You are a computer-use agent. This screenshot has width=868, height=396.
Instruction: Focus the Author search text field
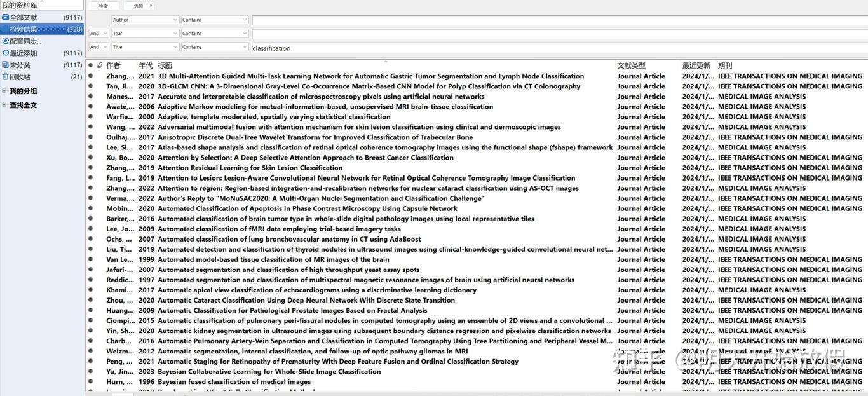point(559,20)
